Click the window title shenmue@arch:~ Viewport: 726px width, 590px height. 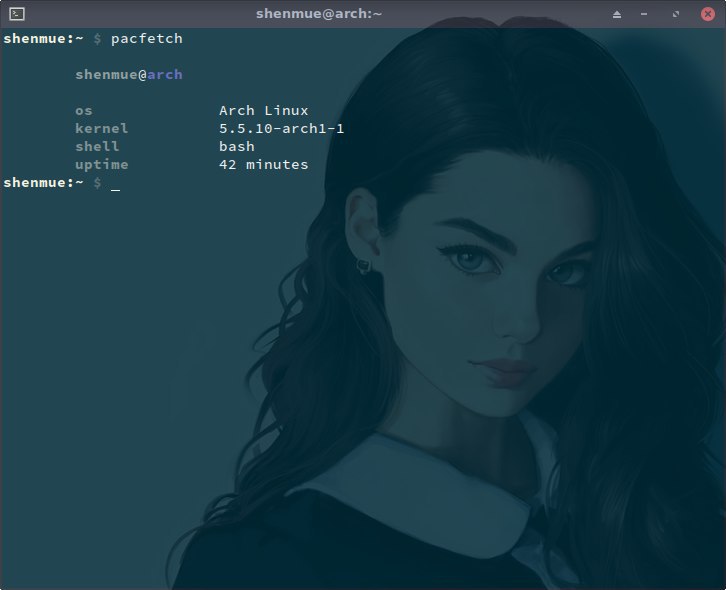pyautogui.click(x=319, y=14)
